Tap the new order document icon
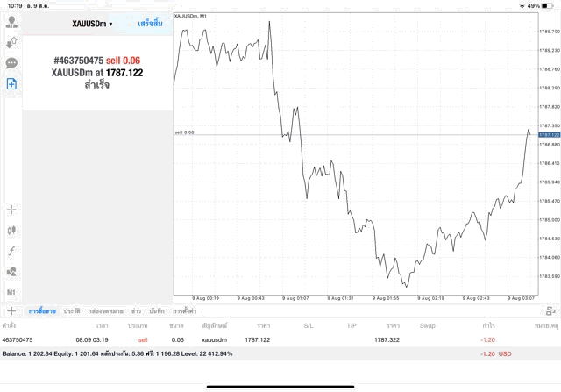 pyautogui.click(x=12, y=84)
